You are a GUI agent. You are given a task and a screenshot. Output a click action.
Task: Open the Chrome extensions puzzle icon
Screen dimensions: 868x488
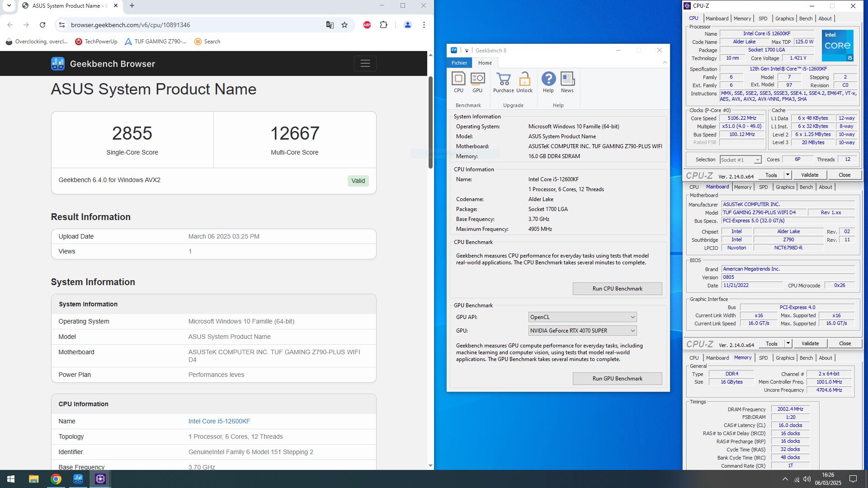tap(384, 25)
